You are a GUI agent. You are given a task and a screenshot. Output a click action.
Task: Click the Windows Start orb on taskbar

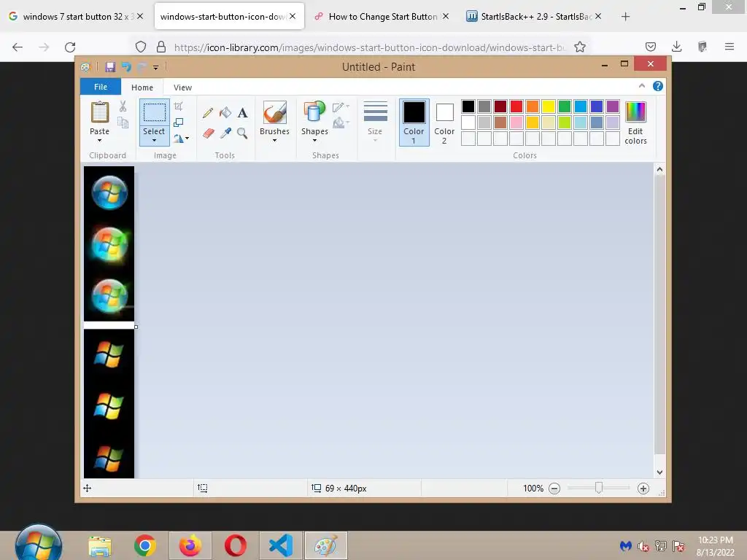[x=39, y=543]
